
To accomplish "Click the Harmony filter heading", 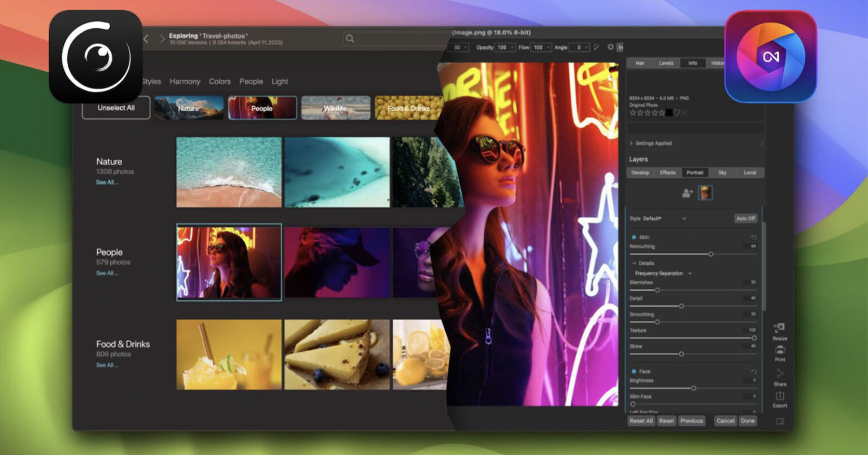I will coord(185,81).
